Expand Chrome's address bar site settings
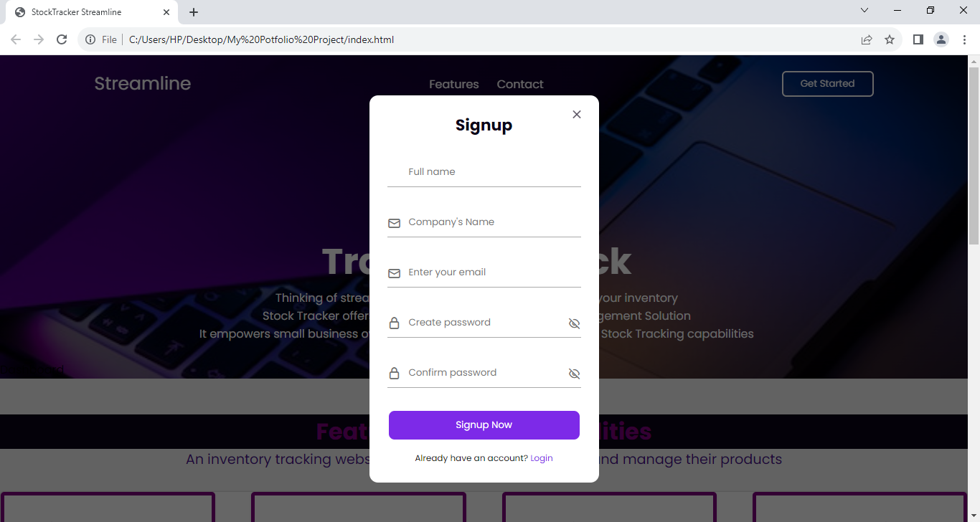The width and height of the screenshot is (980, 522). (x=90, y=39)
